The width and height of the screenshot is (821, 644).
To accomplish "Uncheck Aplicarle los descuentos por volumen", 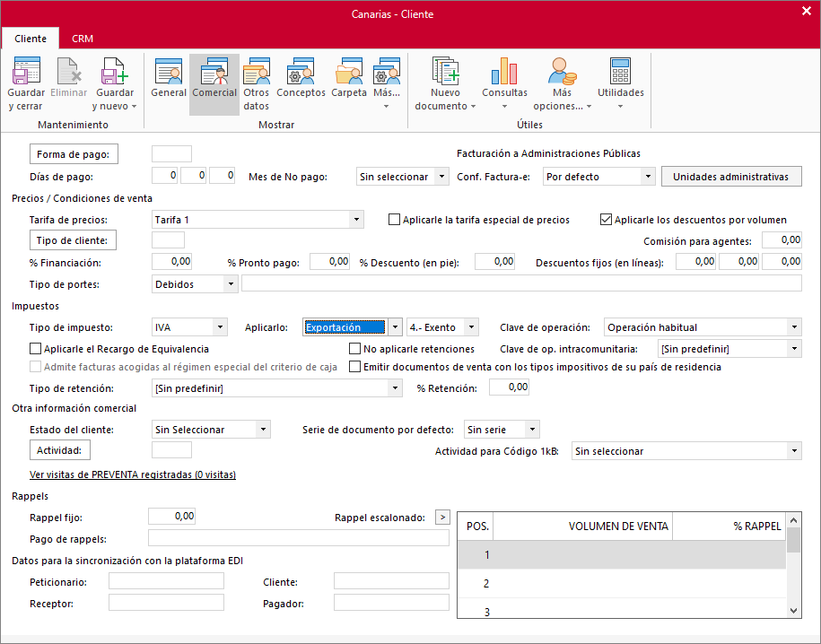I will tap(606, 220).
